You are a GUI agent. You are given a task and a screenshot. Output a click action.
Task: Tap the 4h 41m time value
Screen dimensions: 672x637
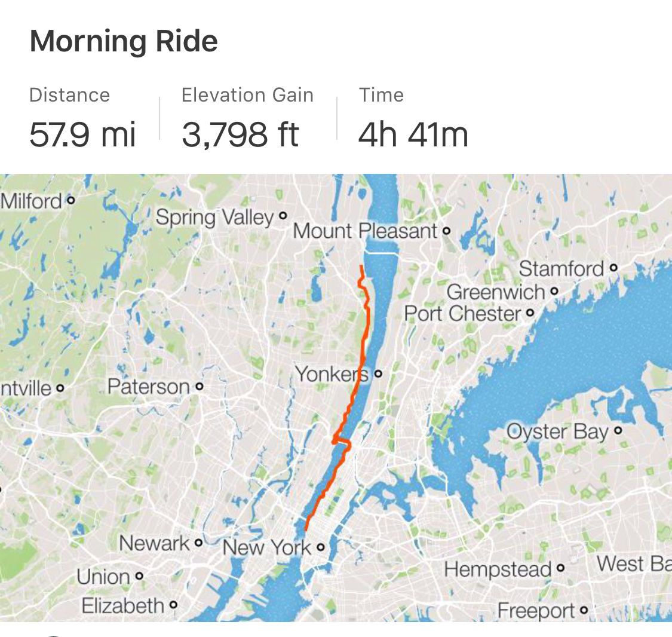(413, 134)
